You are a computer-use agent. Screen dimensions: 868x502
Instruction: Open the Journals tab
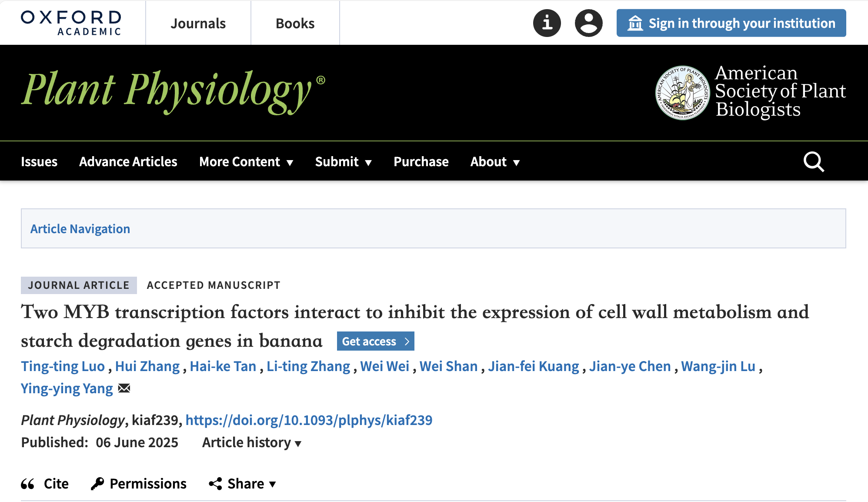(x=198, y=23)
